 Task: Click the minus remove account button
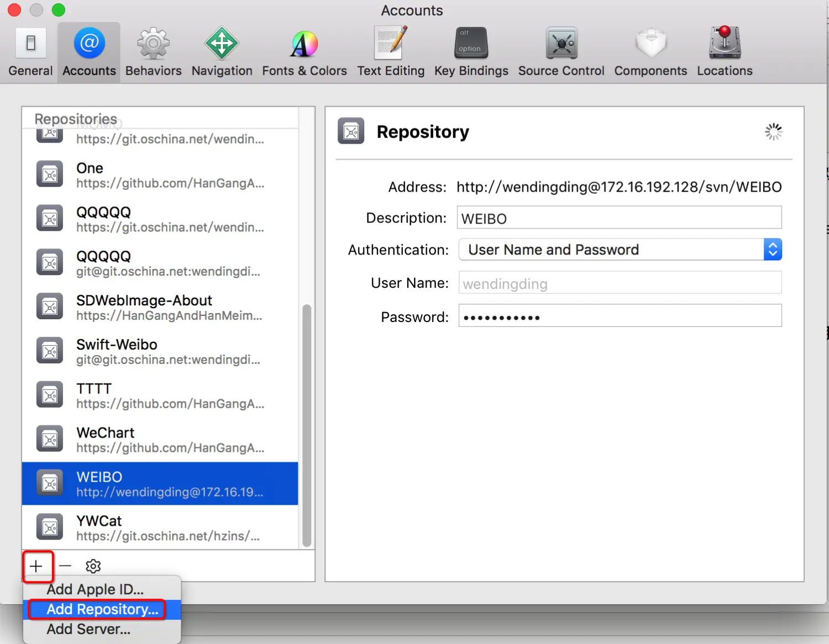point(65,566)
